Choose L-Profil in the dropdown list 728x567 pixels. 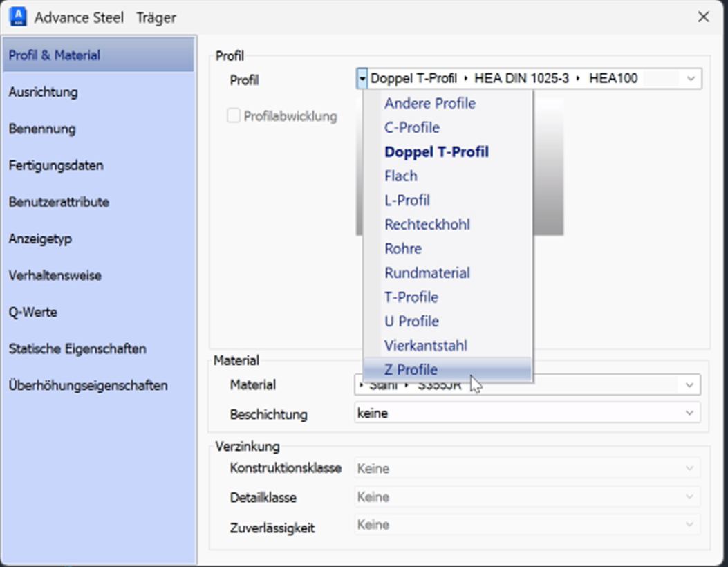(x=447, y=200)
